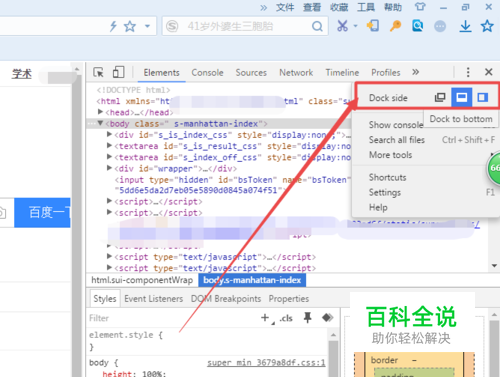Open Settings from the DevTools menu
This screenshot has width=500, height=377.
point(385,192)
